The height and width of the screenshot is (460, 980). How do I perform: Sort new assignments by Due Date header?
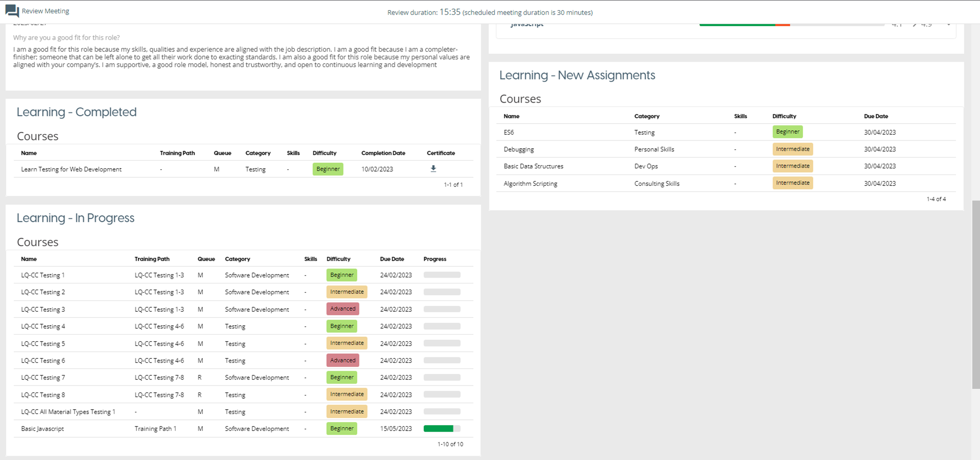coord(875,116)
